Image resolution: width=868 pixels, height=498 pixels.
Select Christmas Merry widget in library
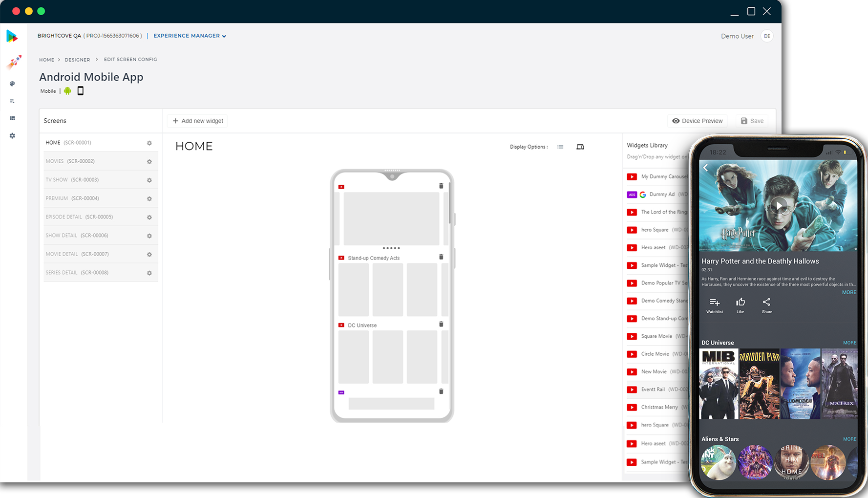click(x=657, y=407)
